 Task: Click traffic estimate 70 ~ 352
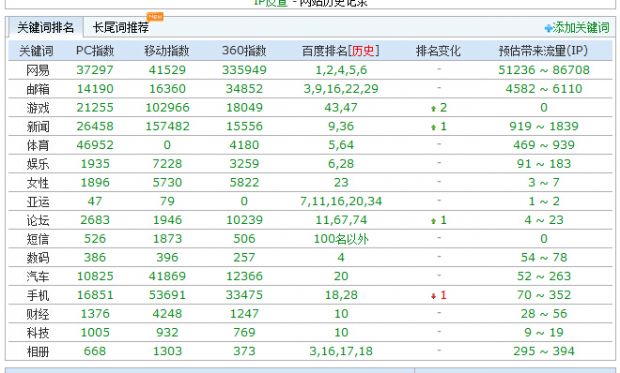(x=544, y=295)
